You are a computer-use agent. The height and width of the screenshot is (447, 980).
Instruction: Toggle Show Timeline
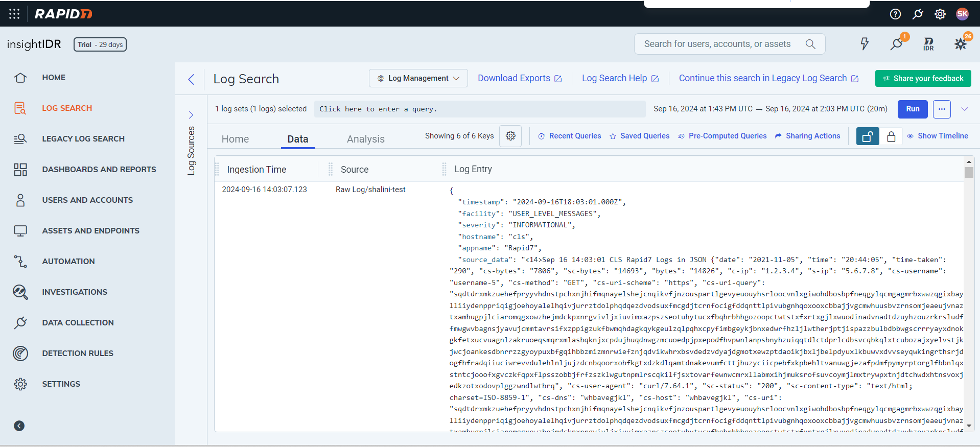[938, 136]
